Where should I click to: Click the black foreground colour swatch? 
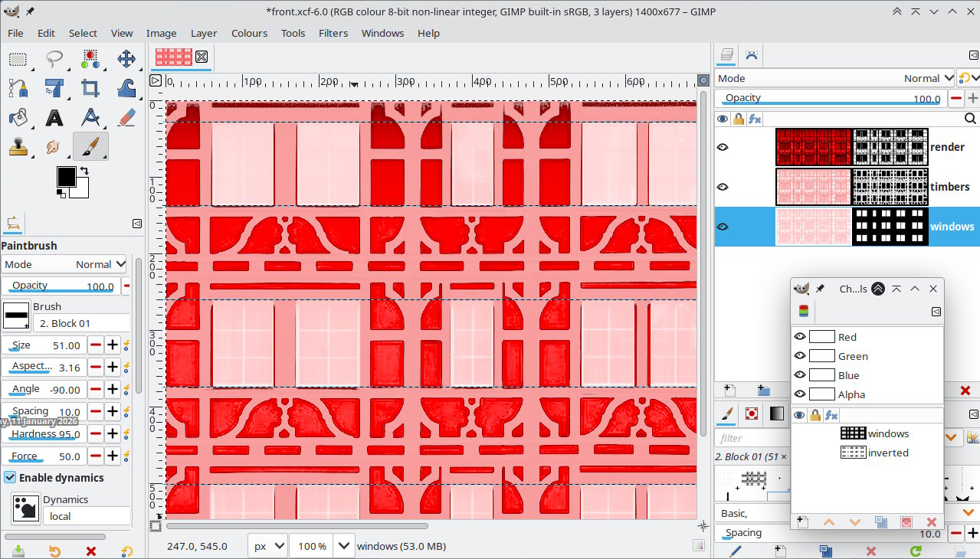click(x=67, y=177)
